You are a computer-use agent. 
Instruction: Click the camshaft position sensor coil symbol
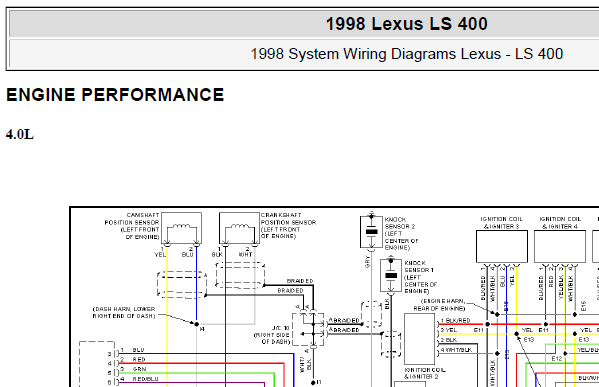pos(181,228)
